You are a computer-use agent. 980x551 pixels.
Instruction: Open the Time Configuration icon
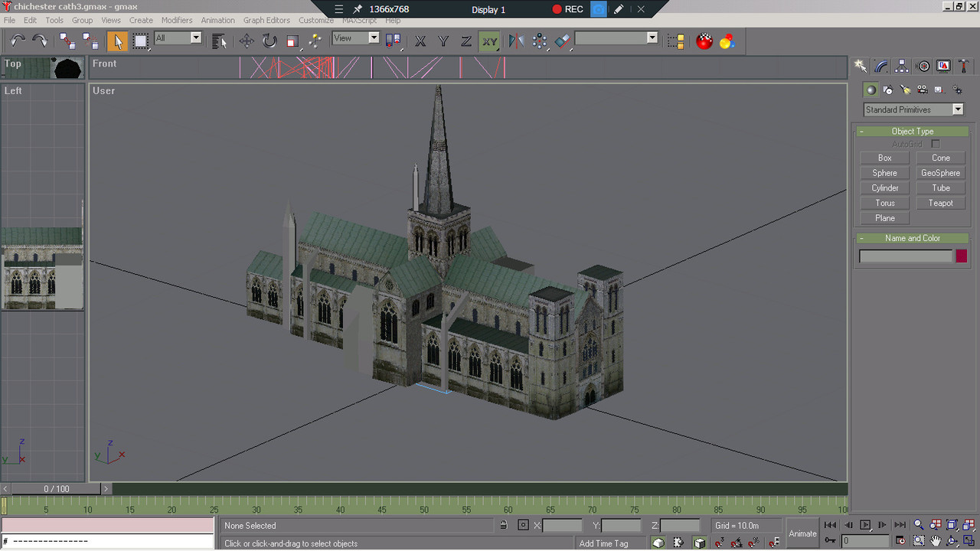coord(900,540)
